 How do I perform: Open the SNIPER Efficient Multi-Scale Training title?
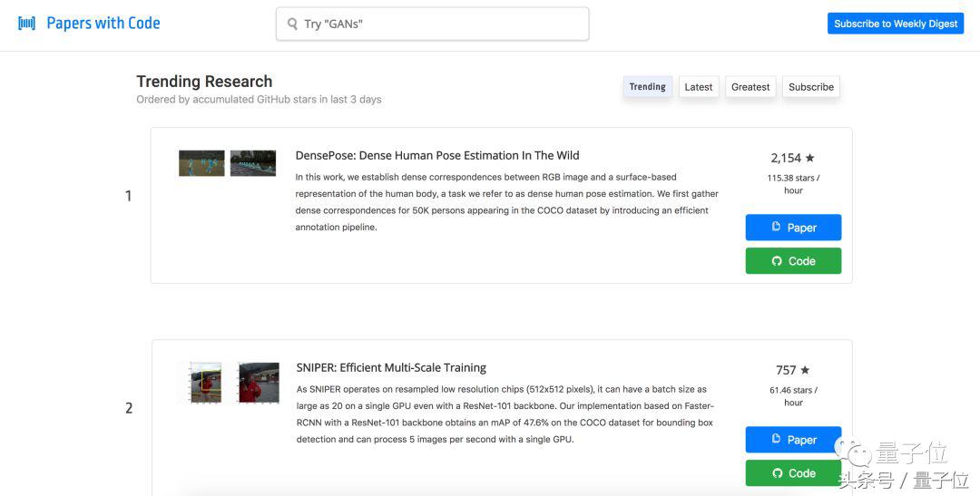click(391, 367)
